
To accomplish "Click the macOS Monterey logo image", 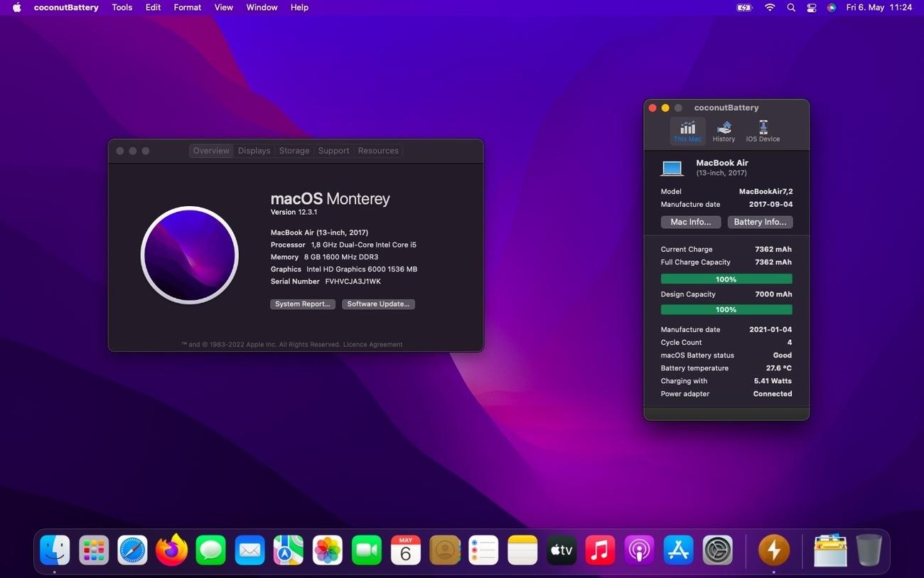I will coord(189,255).
